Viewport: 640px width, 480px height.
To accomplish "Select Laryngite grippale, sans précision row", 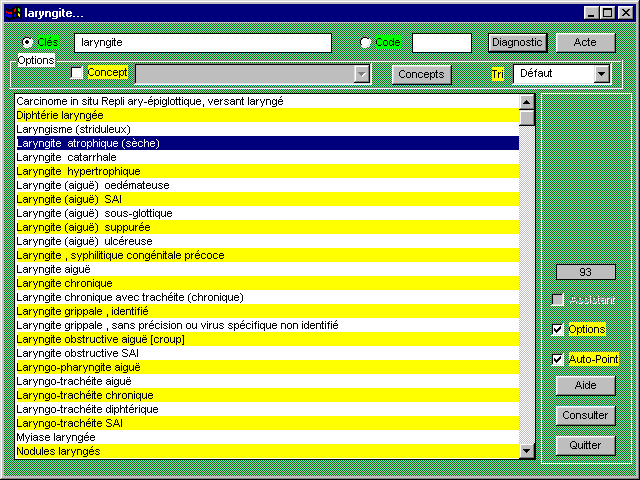I will click(x=267, y=325).
